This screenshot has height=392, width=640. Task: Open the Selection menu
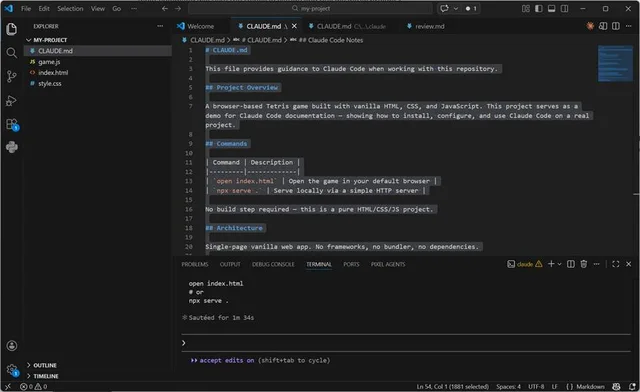(x=70, y=9)
